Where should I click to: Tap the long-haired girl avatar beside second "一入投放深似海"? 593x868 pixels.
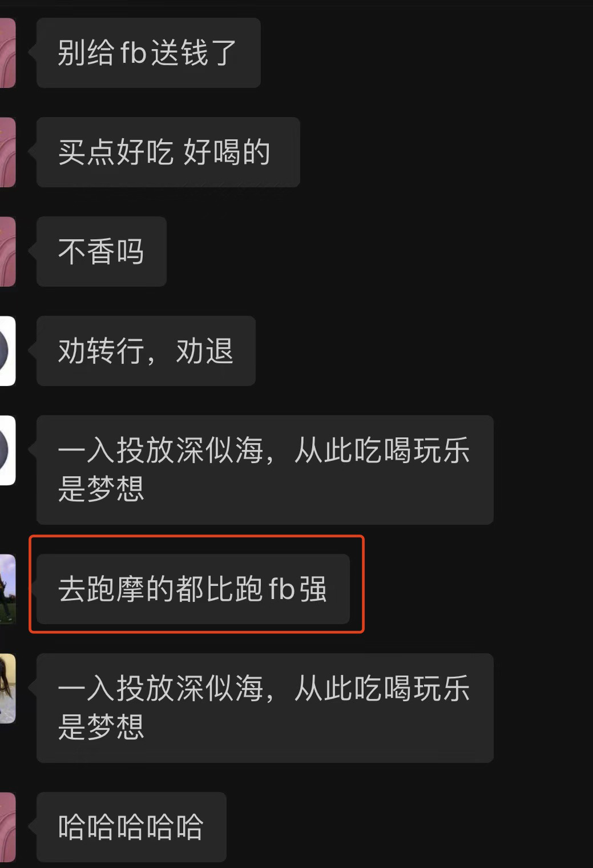pos(7,688)
